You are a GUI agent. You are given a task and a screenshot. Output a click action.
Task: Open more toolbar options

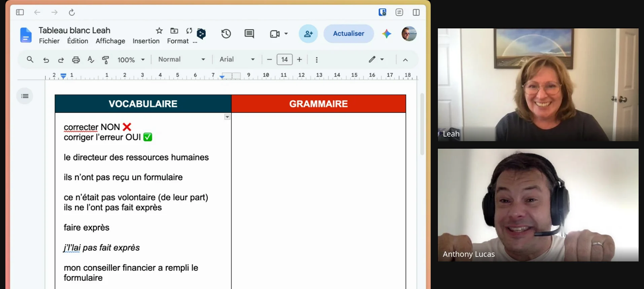tap(317, 60)
